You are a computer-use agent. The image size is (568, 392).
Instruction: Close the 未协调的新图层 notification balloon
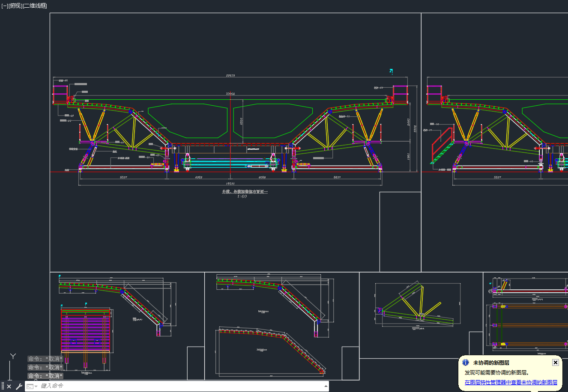(555, 362)
